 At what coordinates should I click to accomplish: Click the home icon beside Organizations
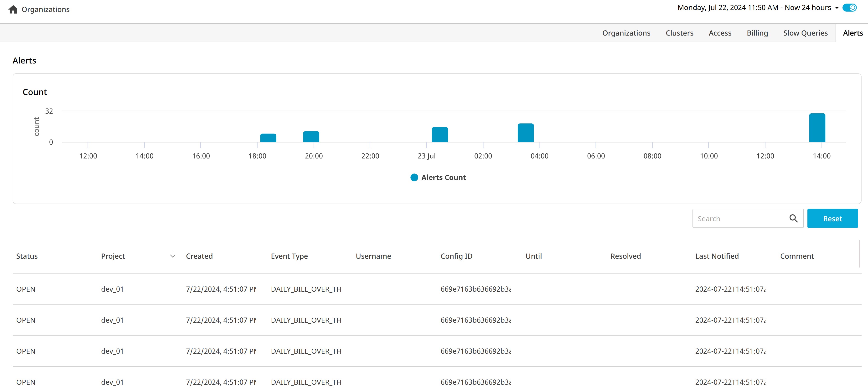[13, 9]
